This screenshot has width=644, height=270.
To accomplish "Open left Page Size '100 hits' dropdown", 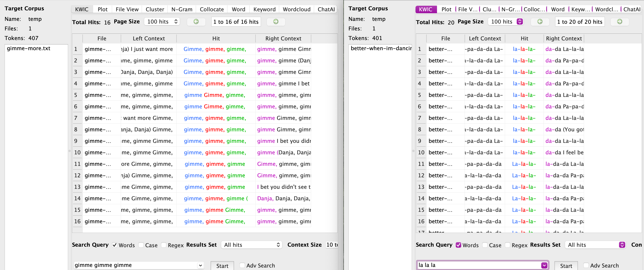I will (162, 22).
